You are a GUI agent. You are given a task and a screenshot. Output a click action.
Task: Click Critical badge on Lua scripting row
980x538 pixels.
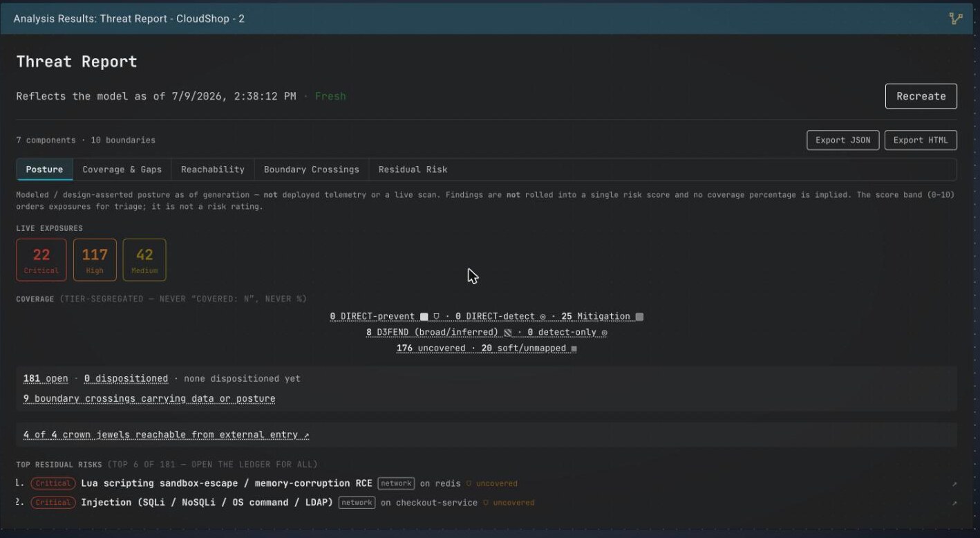(53, 483)
